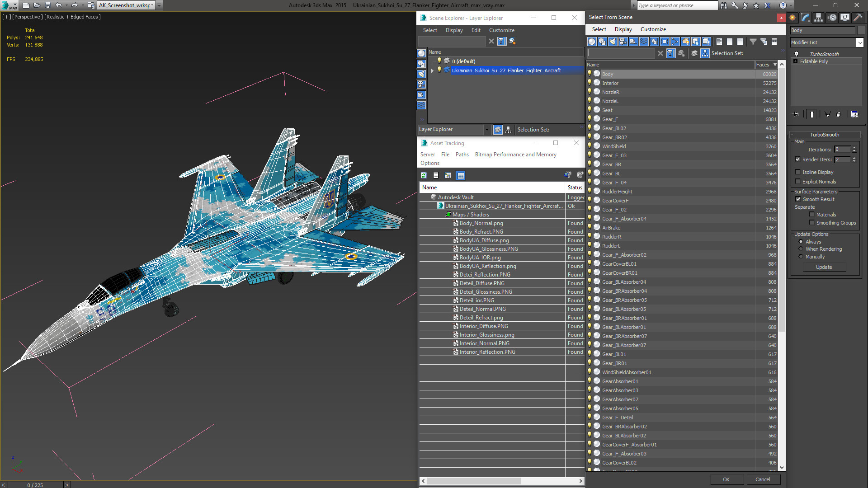This screenshot has width=868, height=488.
Task: Select the When Rendering update option
Action: 801,249
